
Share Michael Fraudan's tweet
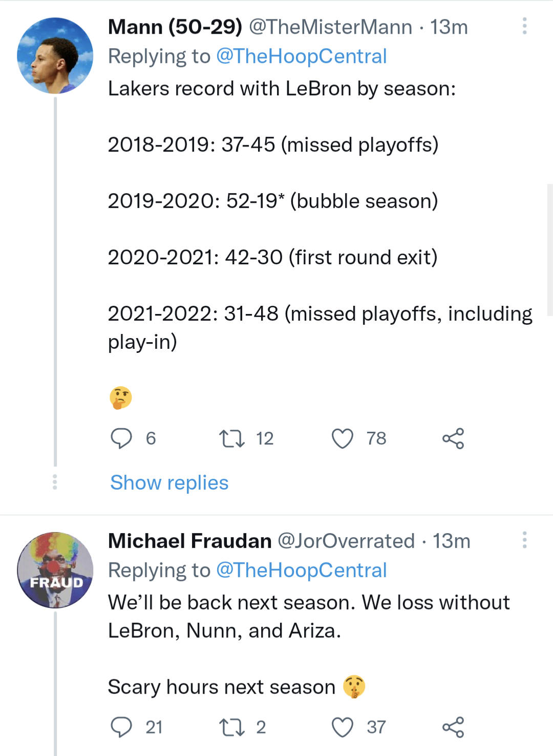click(x=453, y=727)
